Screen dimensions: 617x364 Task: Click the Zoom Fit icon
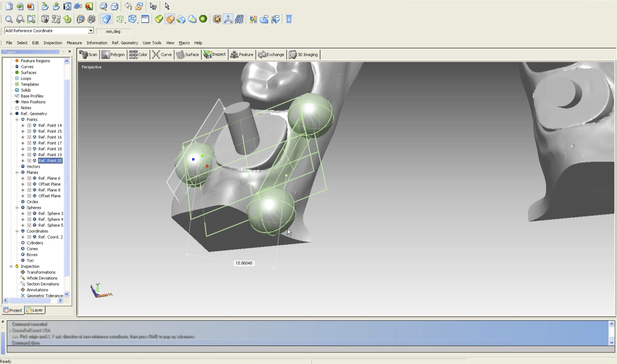tap(31, 19)
